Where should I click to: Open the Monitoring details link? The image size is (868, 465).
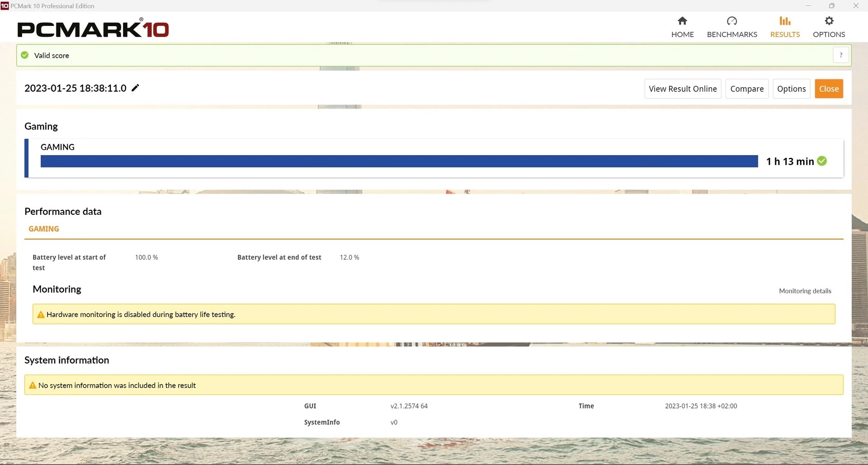click(x=805, y=291)
